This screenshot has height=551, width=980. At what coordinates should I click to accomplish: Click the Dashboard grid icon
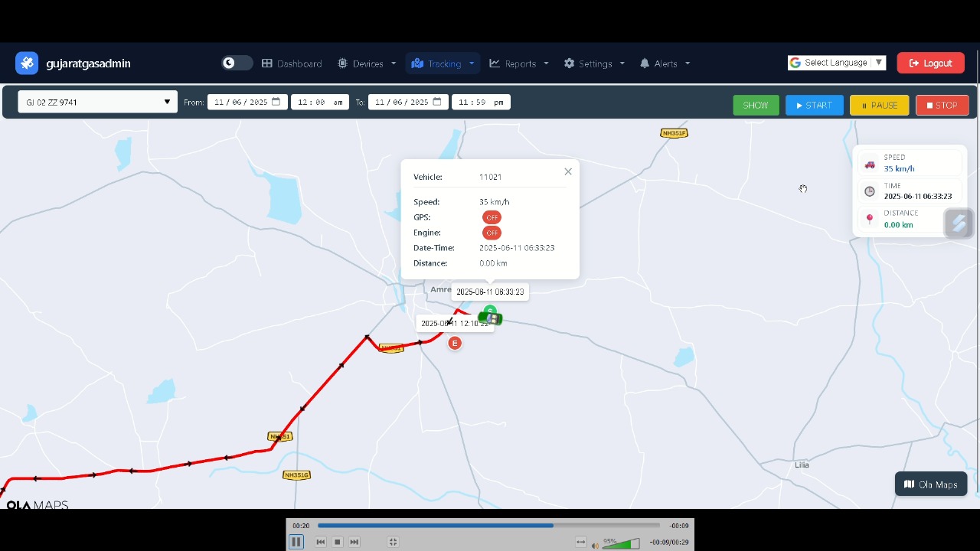pyautogui.click(x=266, y=64)
